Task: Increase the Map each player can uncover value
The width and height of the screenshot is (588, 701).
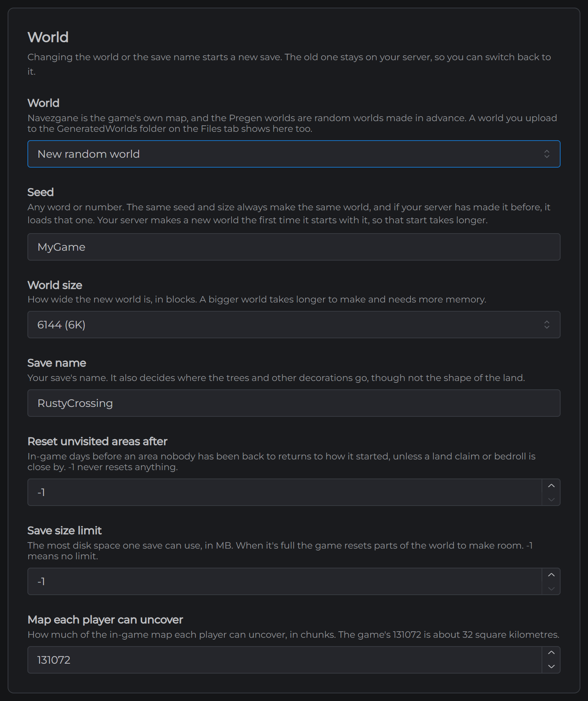Action: click(x=551, y=653)
